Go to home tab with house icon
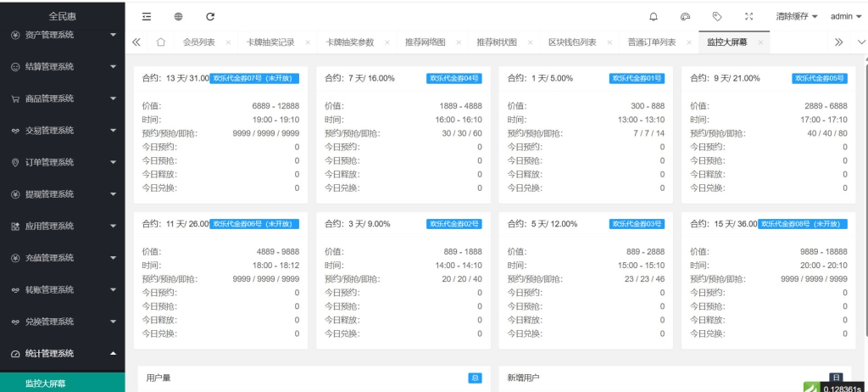This screenshot has height=392, width=868. [161, 42]
